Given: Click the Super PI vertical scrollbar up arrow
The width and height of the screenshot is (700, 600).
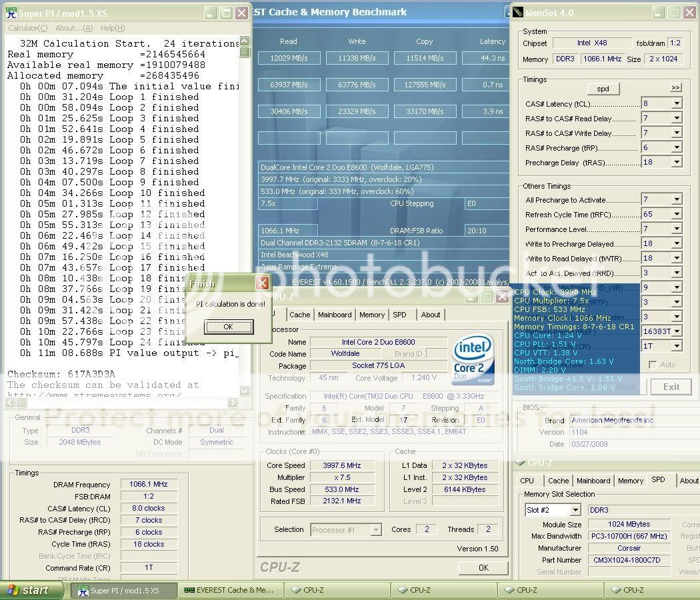Looking at the screenshot, I should pyautogui.click(x=245, y=41).
